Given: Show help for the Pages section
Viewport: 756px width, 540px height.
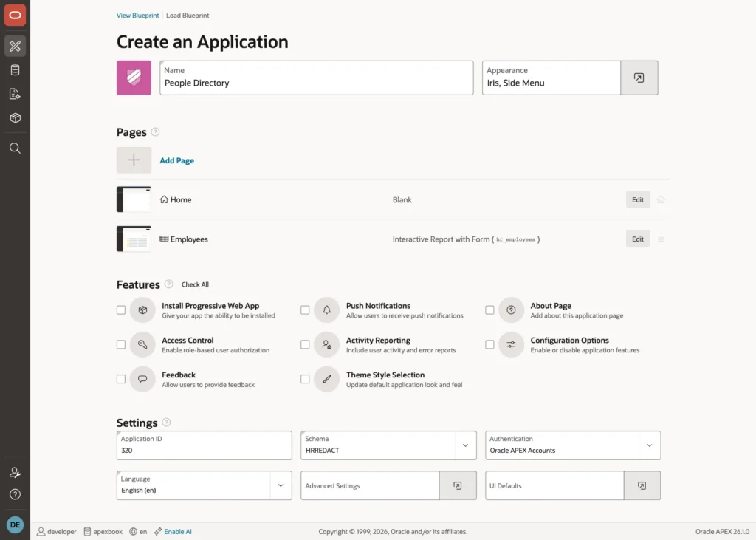Looking at the screenshot, I should point(155,131).
